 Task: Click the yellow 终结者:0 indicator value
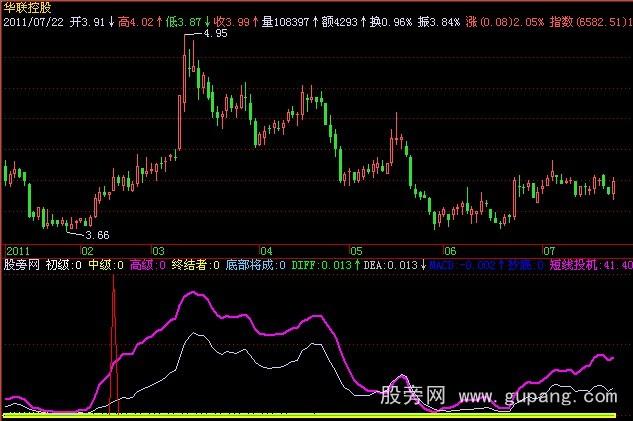click(x=196, y=265)
